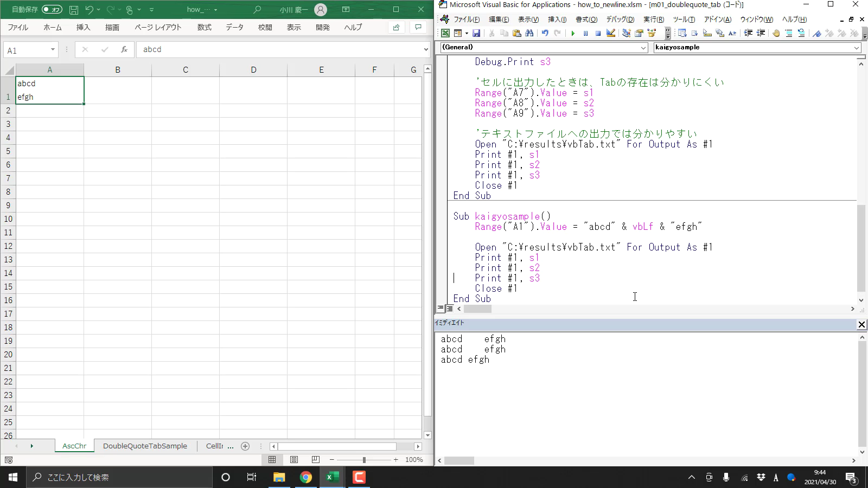
Task: Click the Find binoculars icon in VBA toolbar
Action: (x=529, y=34)
